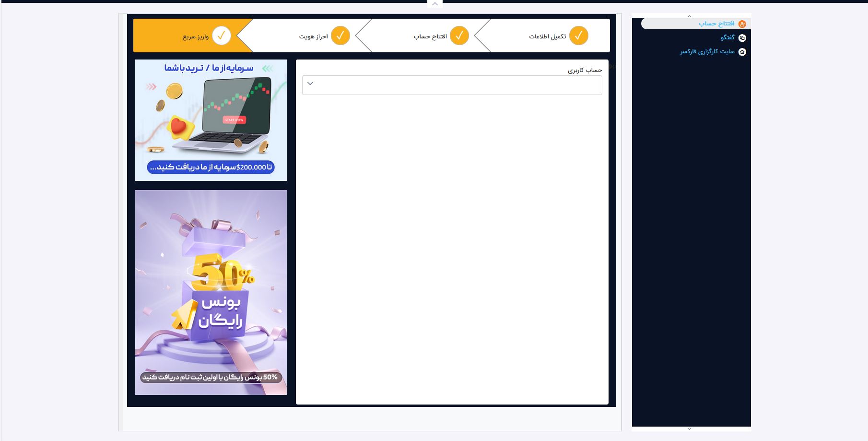Select the افتتاح حساب step label in the progress bar
This screenshot has height=441, width=868.
(430, 36)
